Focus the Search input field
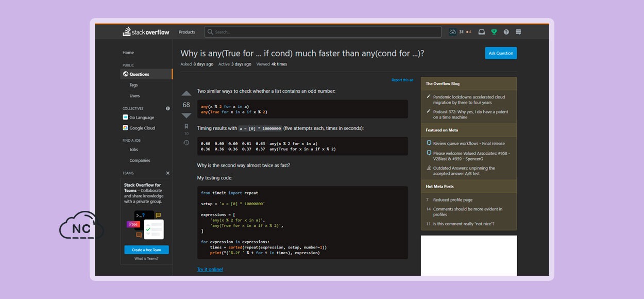The height and width of the screenshot is (299, 644). [323, 32]
